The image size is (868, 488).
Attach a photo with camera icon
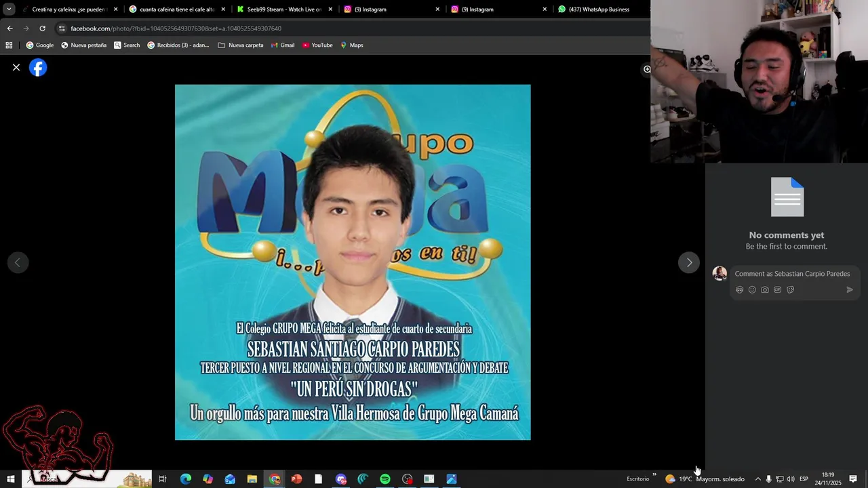[x=765, y=290]
